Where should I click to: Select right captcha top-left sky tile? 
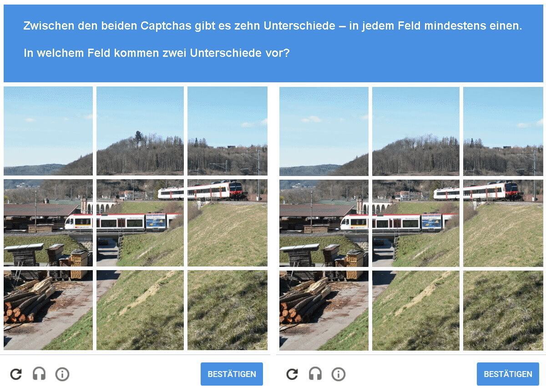tap(324, 131)
